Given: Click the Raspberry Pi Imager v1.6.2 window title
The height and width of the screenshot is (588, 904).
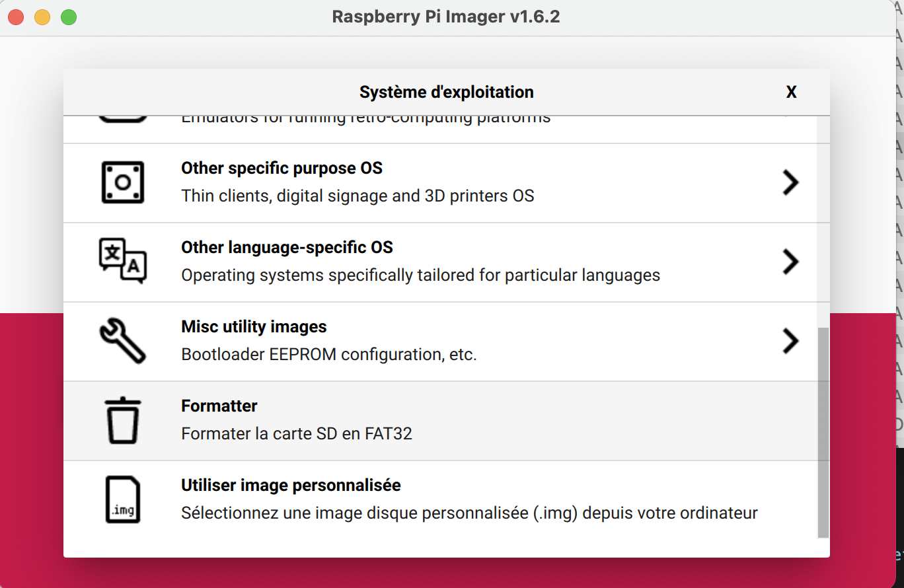Looking at the screenshot, I should 446,17.
